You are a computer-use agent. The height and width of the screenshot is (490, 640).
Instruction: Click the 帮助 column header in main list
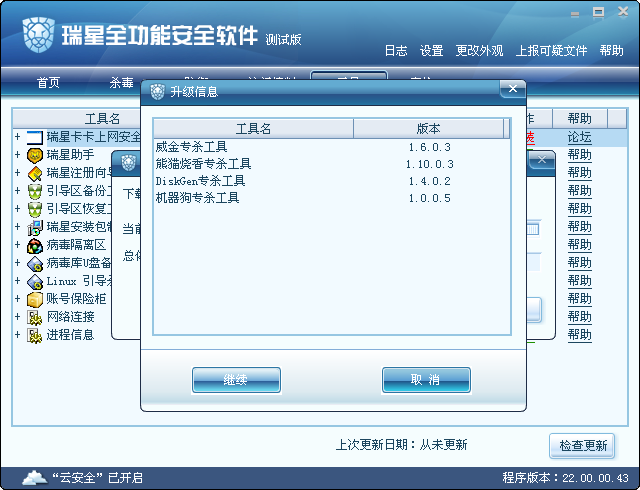tap(580, 119)
